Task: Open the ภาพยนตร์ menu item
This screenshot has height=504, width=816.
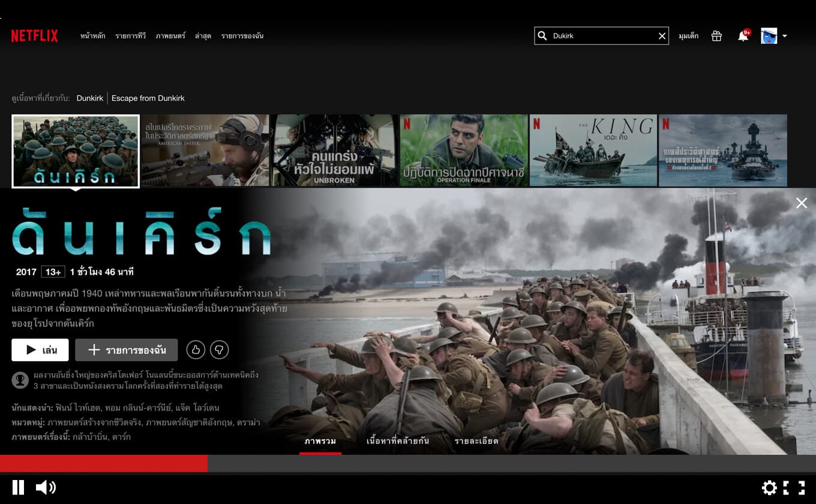Action: click(170, 36)
